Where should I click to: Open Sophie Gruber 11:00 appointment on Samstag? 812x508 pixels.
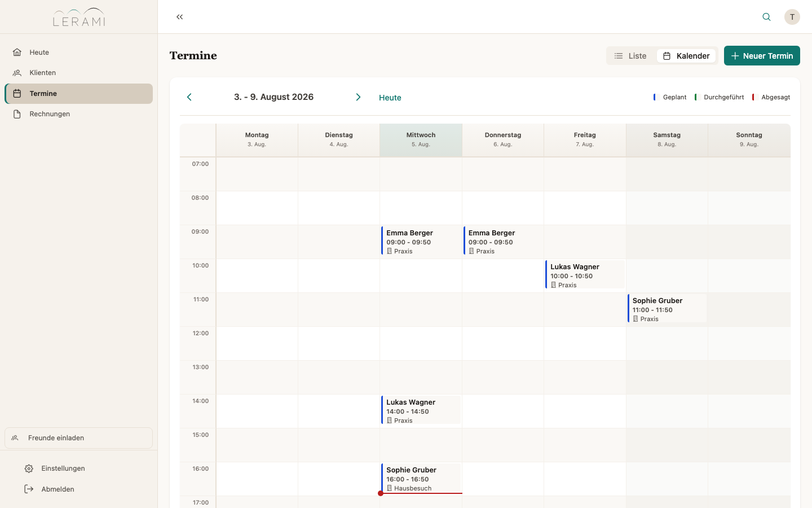pyautogui.click(x=667, y=309)
